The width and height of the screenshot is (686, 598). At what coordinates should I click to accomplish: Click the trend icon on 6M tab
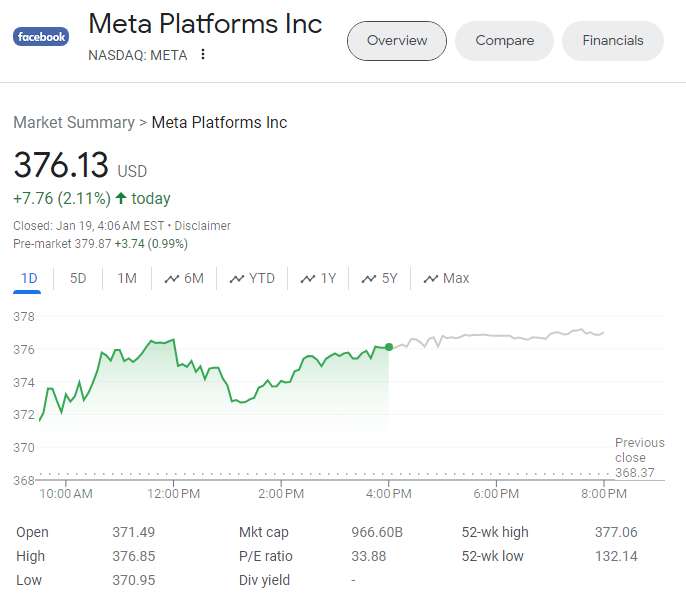pyautogui.click(x=172, y=278)
